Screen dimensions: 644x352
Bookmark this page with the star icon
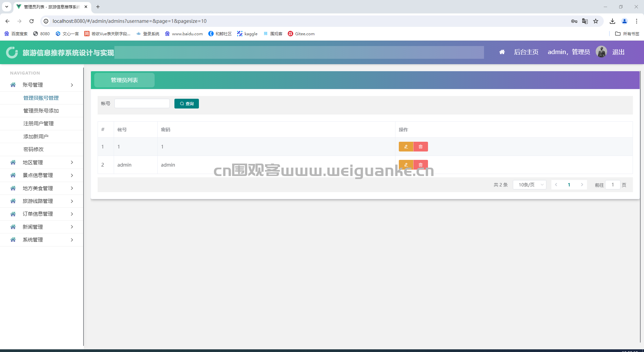pyautogui.click(x=596, y=21)
